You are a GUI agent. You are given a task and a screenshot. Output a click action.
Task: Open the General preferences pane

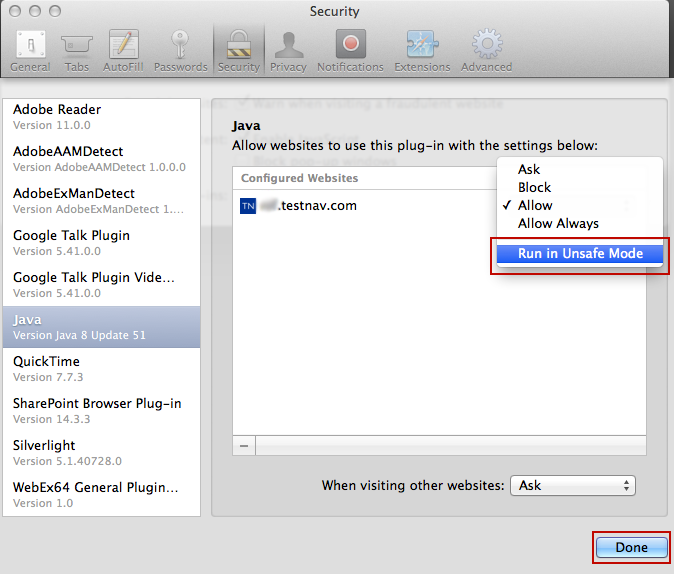click(x=30, y=50)
